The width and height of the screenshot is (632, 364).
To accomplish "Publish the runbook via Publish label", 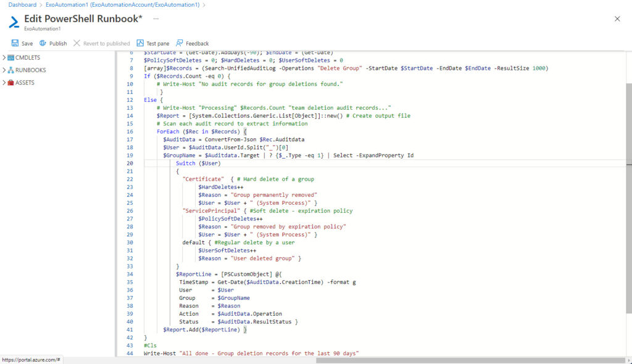I will [x=58, y=44].
